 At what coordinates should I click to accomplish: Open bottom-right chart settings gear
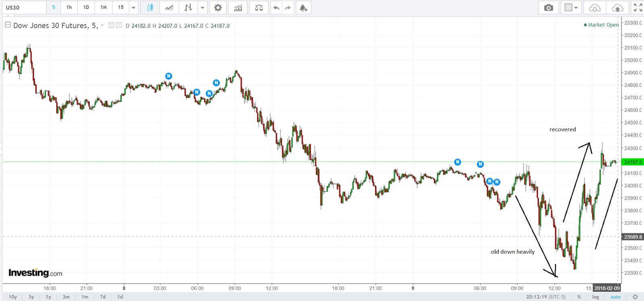pyautogui.click(x=635, y=297)
